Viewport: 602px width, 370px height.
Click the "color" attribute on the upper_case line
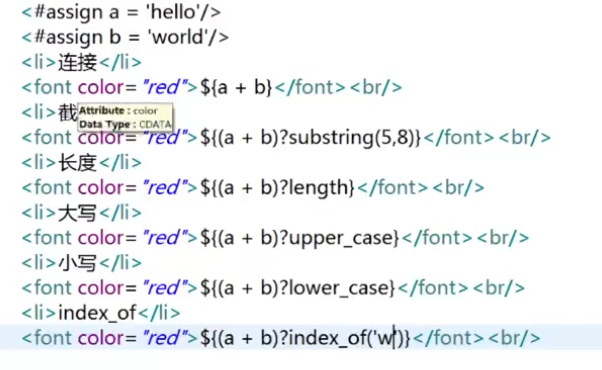[x=101, y=238]
